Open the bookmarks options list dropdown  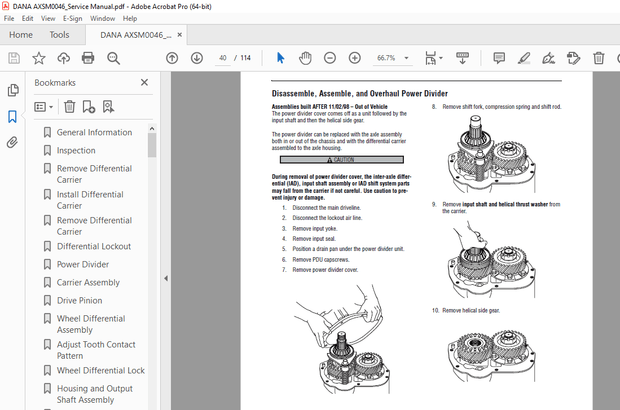pos(43,107)
